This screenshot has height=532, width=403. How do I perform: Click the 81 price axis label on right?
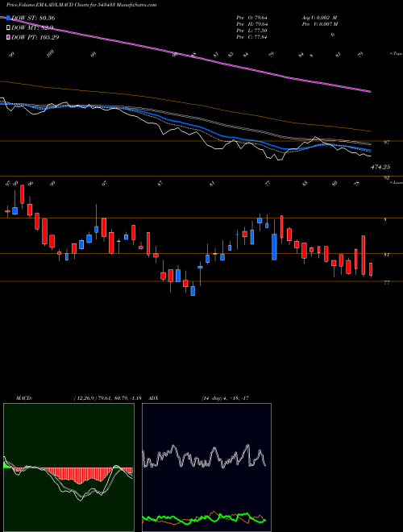[386, 255]
